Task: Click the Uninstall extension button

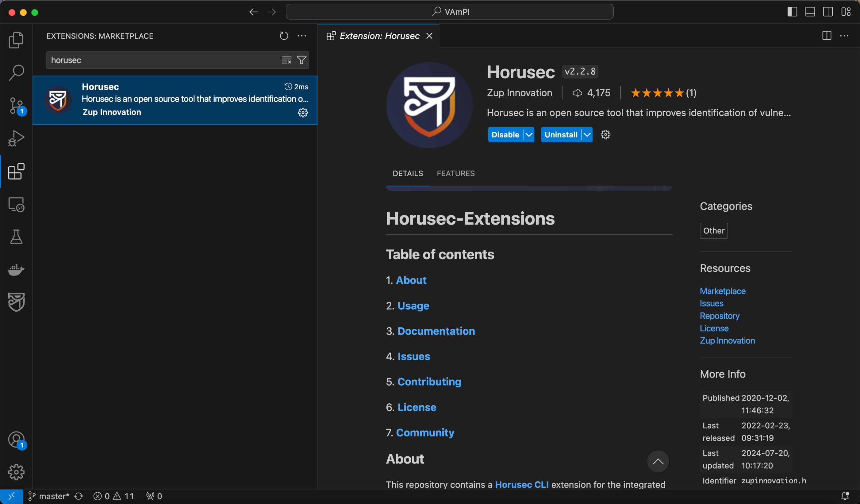Action: click(x=561, y=135)
